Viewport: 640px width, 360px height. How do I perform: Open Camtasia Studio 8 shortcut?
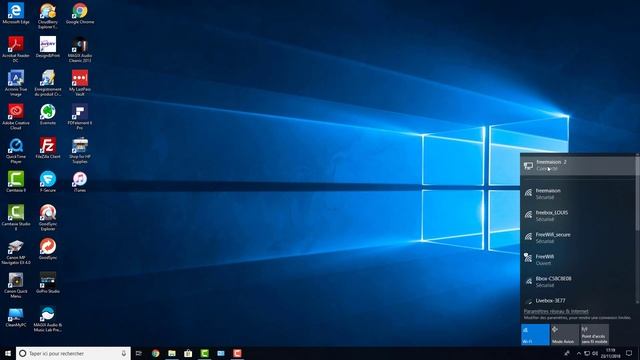pyautogui.click(x=16, y=218)
